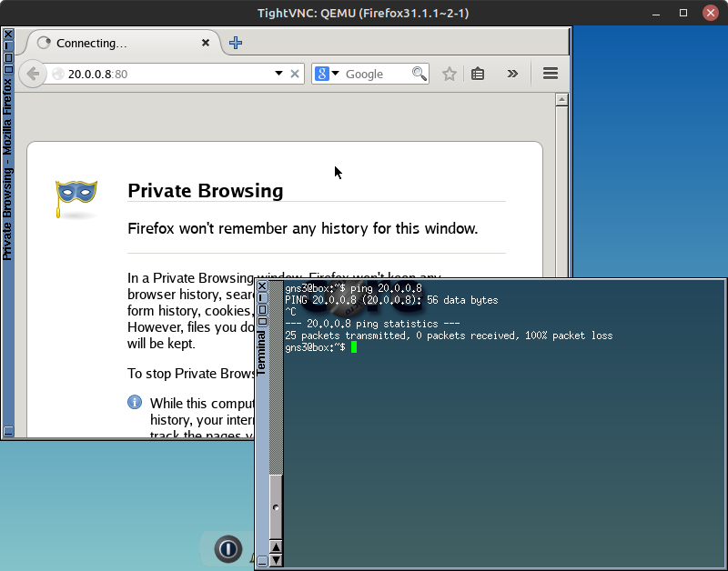Bookmark this page with the star icon
Screen dimensions: 728x571
point(449,74)
